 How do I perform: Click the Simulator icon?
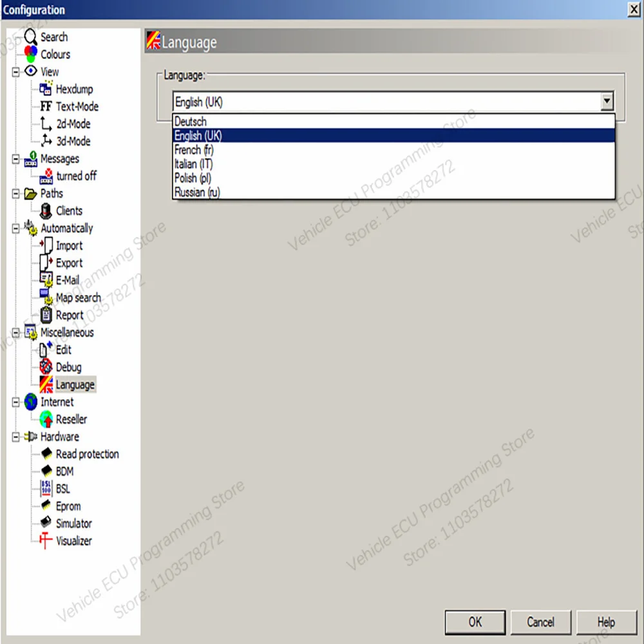[46, 522]
